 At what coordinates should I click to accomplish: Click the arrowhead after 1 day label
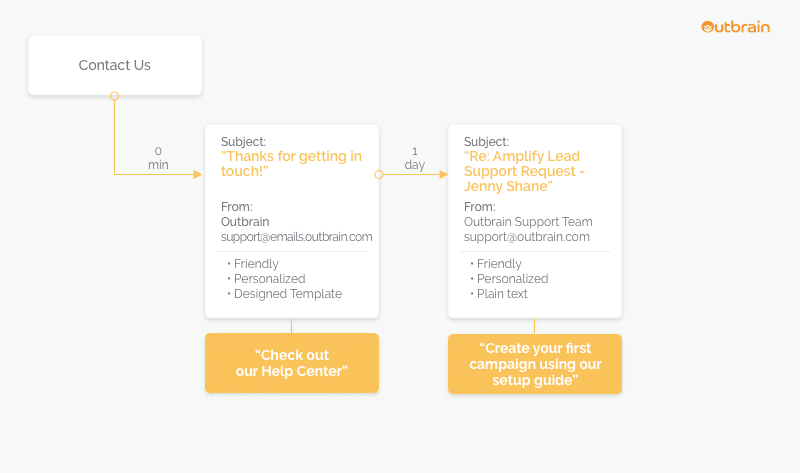443,175
